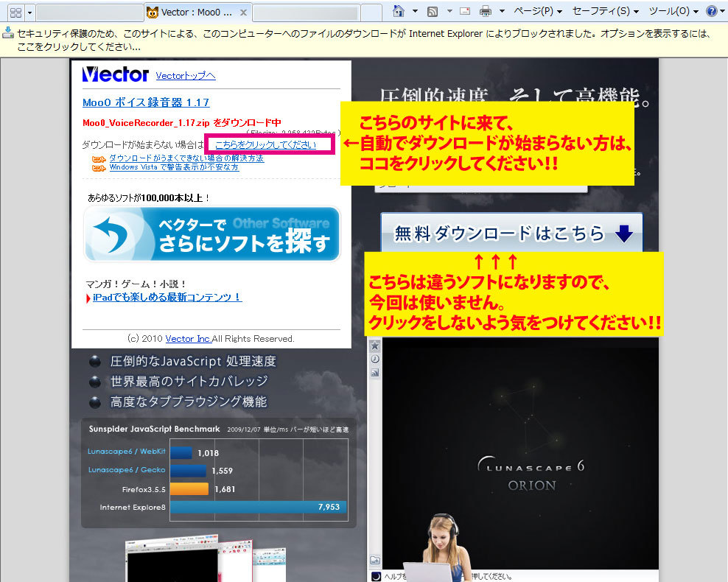Click the blue help question icon
The height and width of the screenshot is (582, 728).
coord(711,10)
